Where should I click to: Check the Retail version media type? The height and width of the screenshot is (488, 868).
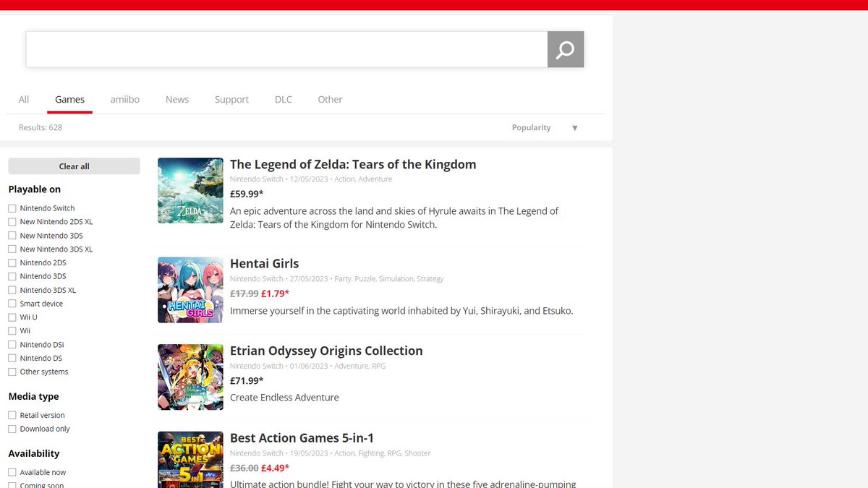[12, 416]
